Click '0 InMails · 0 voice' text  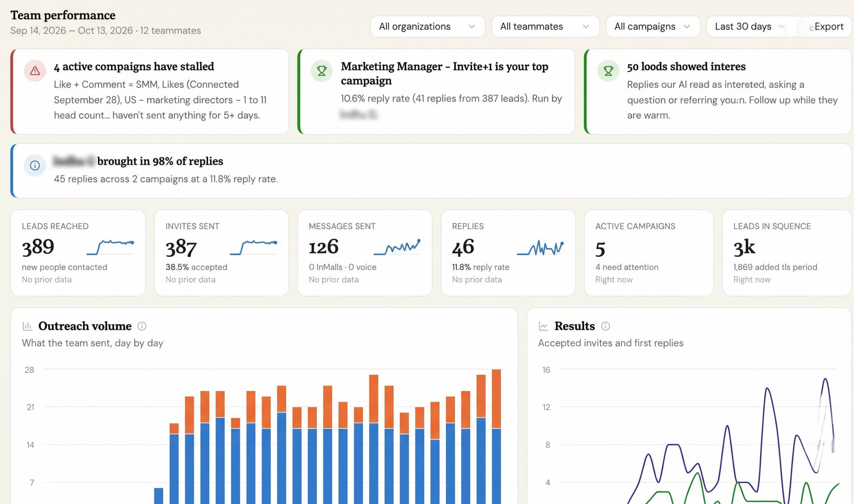(343, 267)
